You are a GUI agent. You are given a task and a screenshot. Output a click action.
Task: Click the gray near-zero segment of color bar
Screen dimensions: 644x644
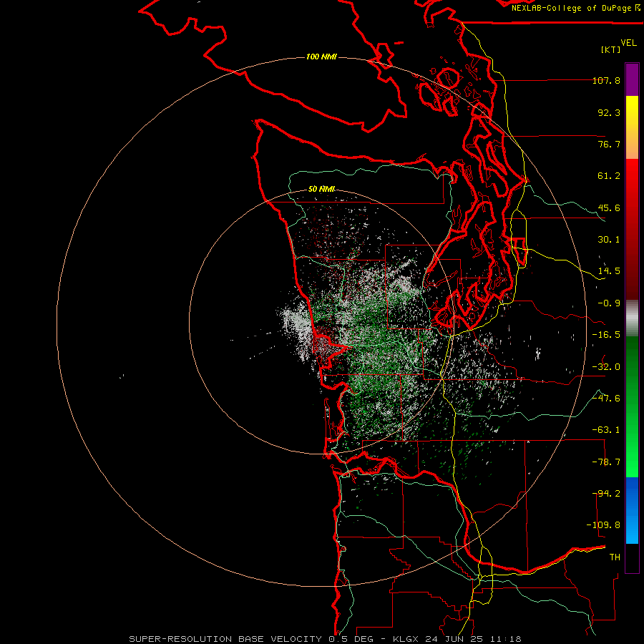pyautogui.click(x=632, y=318)
